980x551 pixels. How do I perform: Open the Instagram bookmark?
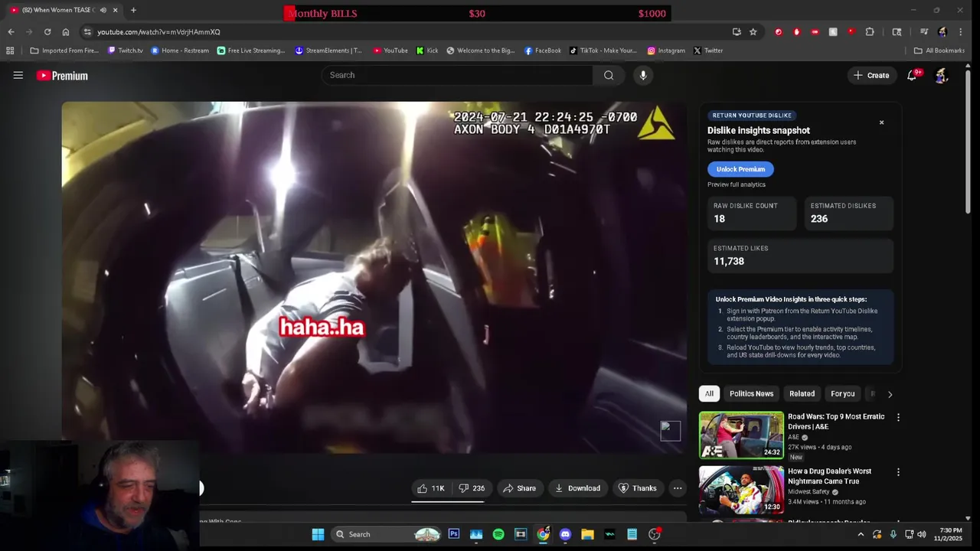(x=666, y=51)
